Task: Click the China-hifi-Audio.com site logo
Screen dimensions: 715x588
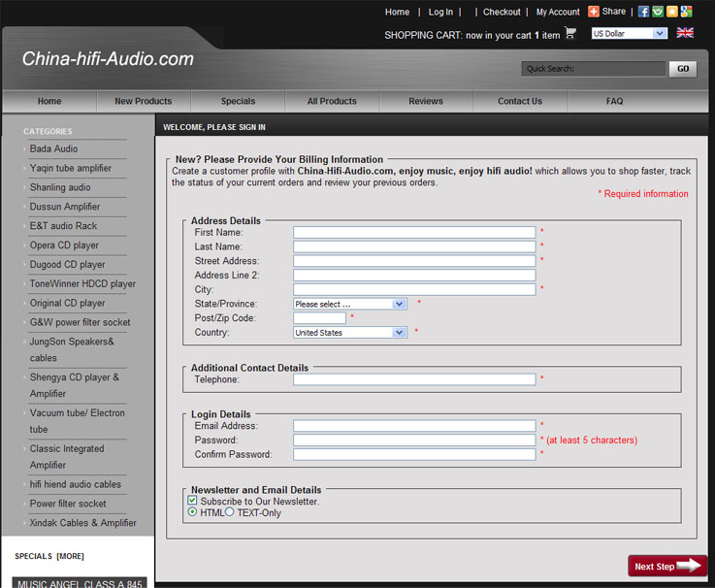Action: tap(108, 59)
